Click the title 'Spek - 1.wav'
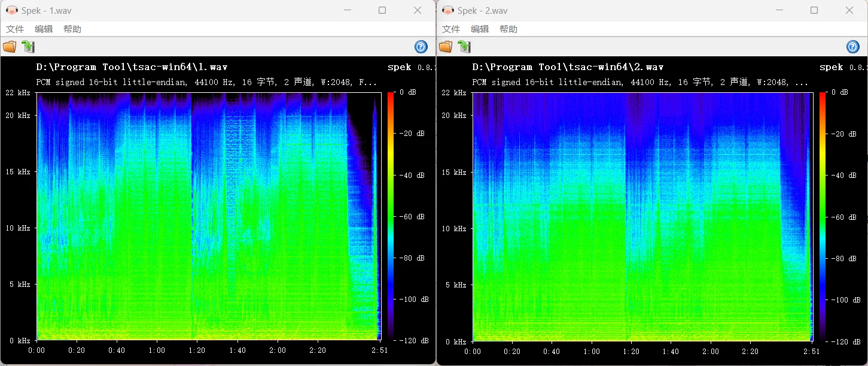The width and height of the screenshot is (868, 366). point(47,10)
